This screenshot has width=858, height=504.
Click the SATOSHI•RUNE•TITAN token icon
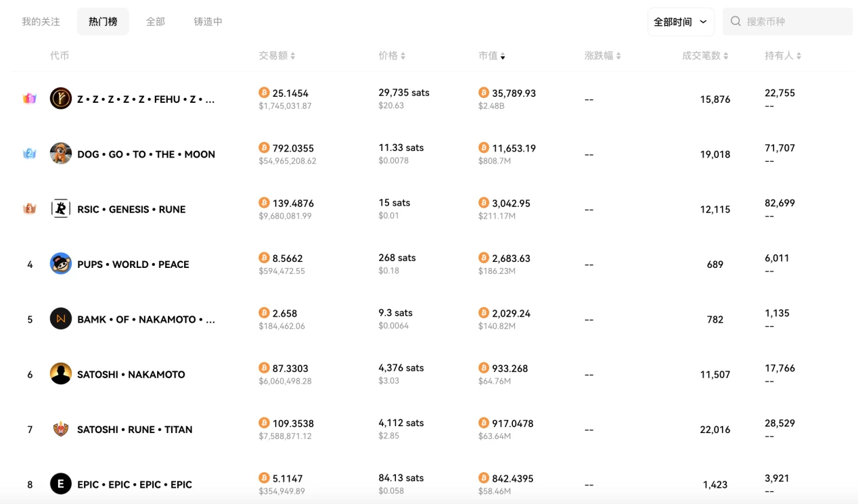click(61, 429)
